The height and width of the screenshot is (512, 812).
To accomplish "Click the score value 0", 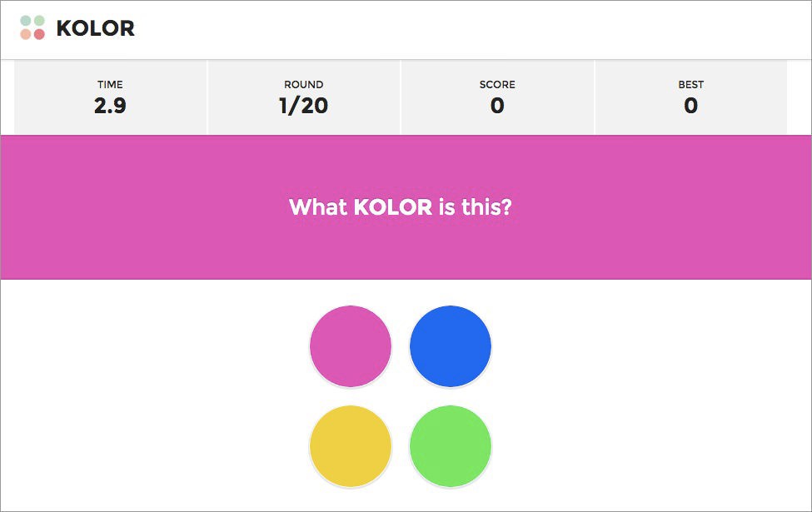I will click(x=497, y=106).
